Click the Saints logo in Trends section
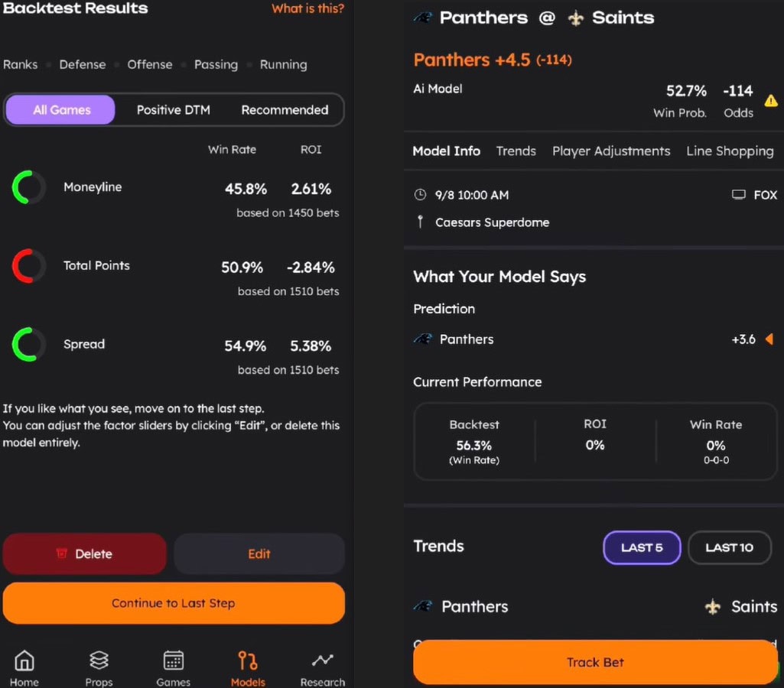 713,606
